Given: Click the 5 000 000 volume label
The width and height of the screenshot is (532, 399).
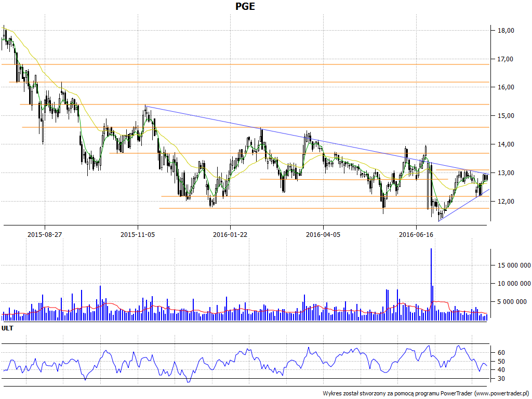Looking at the screenshot, I should pyautogui.click(x=512, y=302).
